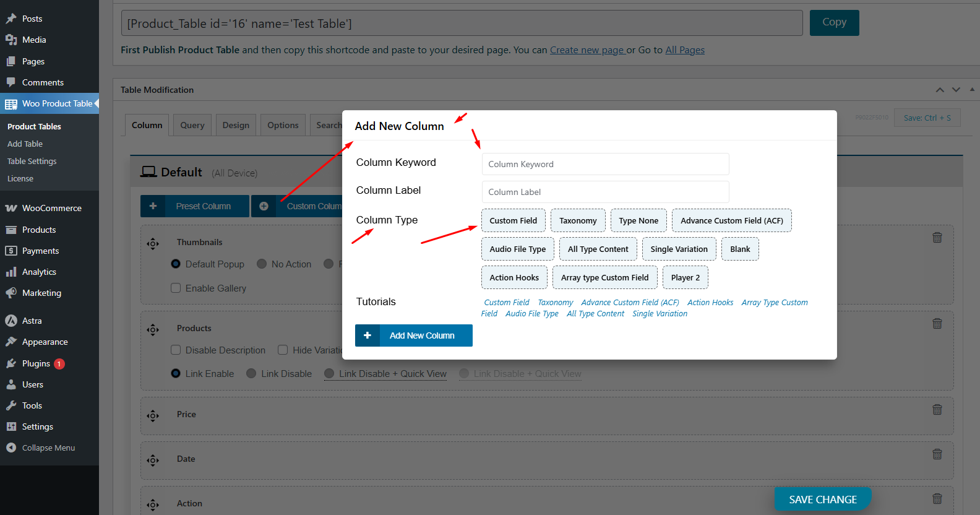Collapse Table Modification panel with up chevron
This screenshot has width=980, height=515.
940,90
